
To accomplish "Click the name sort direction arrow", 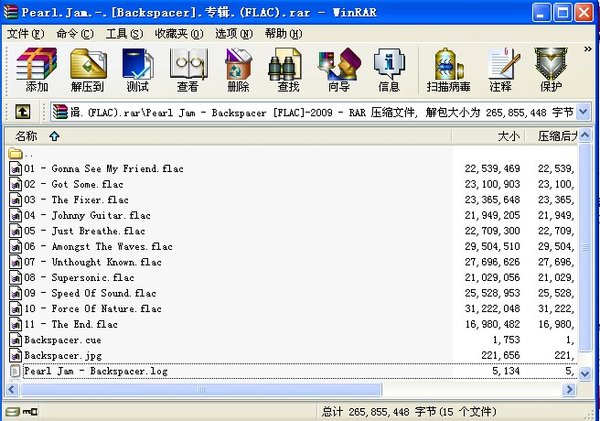I will (x=54, y=136).
